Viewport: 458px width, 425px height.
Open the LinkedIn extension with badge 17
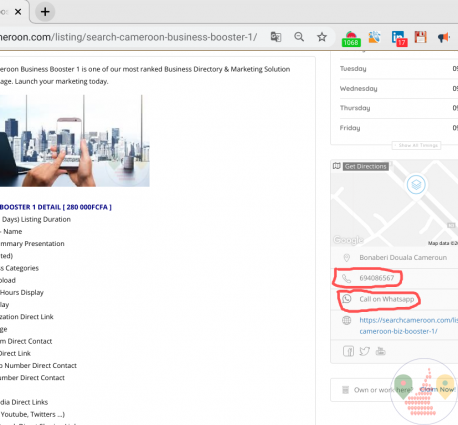point(399,38)
